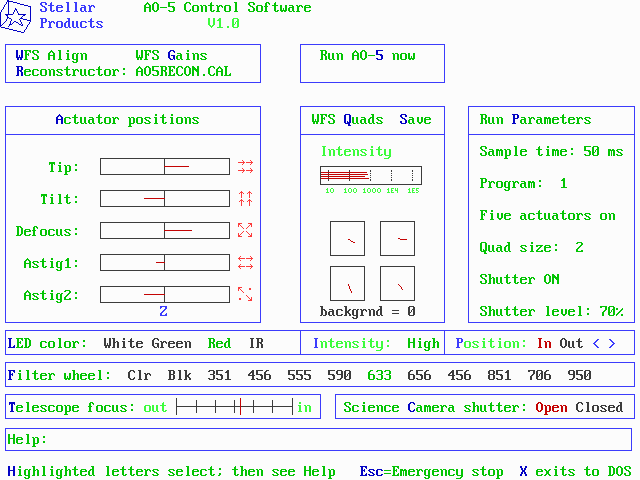Viewport: 640px width, 480px height.
Task: Click the WFS Intensity log bar
Action: (371, 176)
